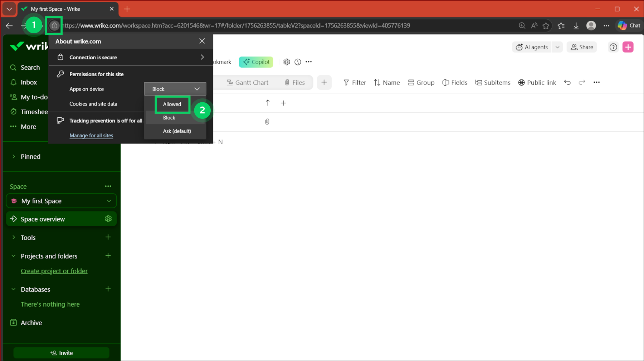The height and width of the screenshot is (361, 644).
Task: Close the About wrike.com popup
Action: click(x=202, y=41)
